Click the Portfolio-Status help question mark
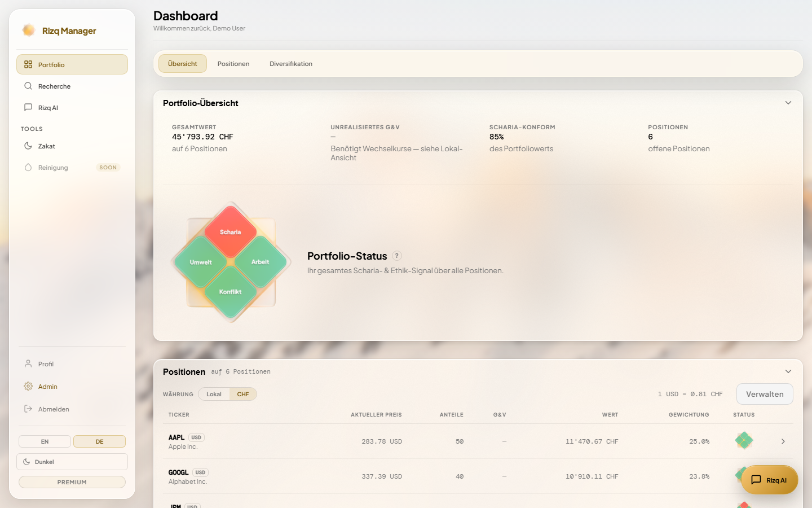Viewport: 812px width, 508px height. pos(397,256)
